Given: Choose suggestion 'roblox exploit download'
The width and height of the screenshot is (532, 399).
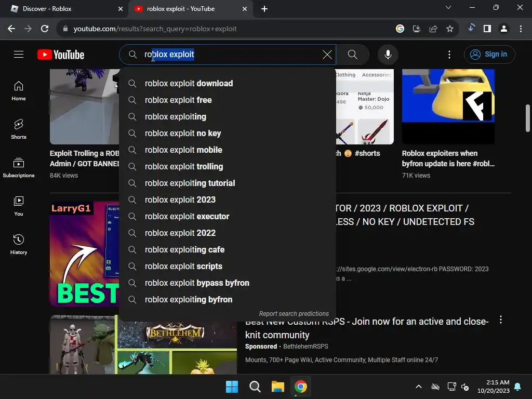Looking at the screenshot, I should [228, 84].
